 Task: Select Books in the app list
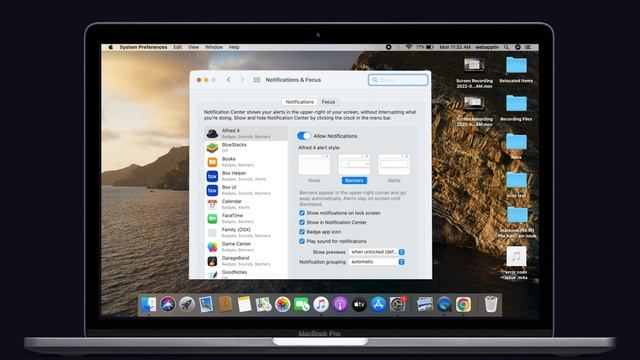pyautogui.click(x=246, y=162)
